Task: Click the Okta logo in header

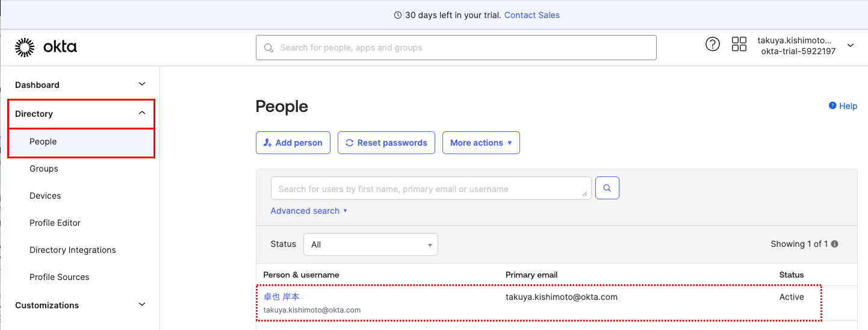Action: click(x=46, y=47)
